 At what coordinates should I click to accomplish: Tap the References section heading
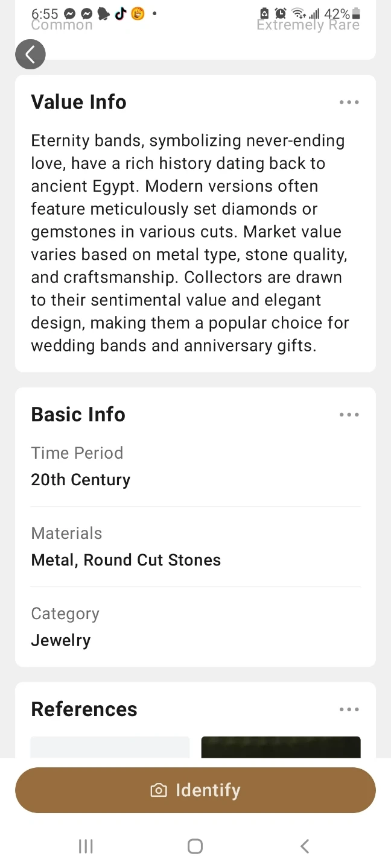pyautogui.click(x=84, y=709)
